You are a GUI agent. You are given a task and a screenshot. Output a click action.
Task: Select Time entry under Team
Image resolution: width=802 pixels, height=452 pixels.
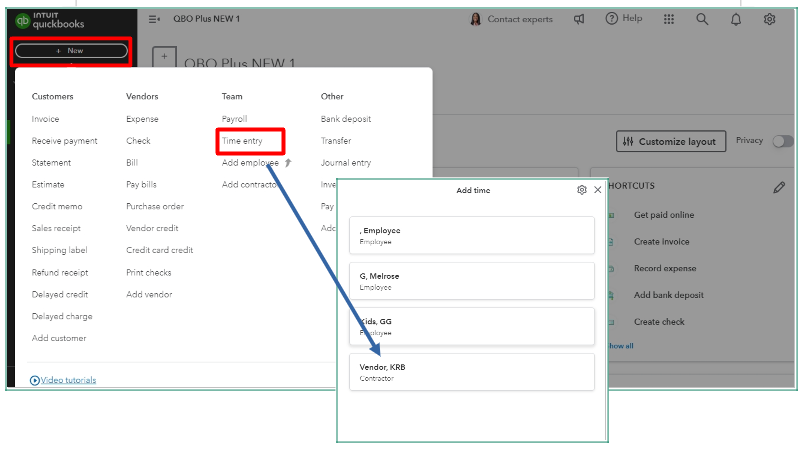click(242, 141)
